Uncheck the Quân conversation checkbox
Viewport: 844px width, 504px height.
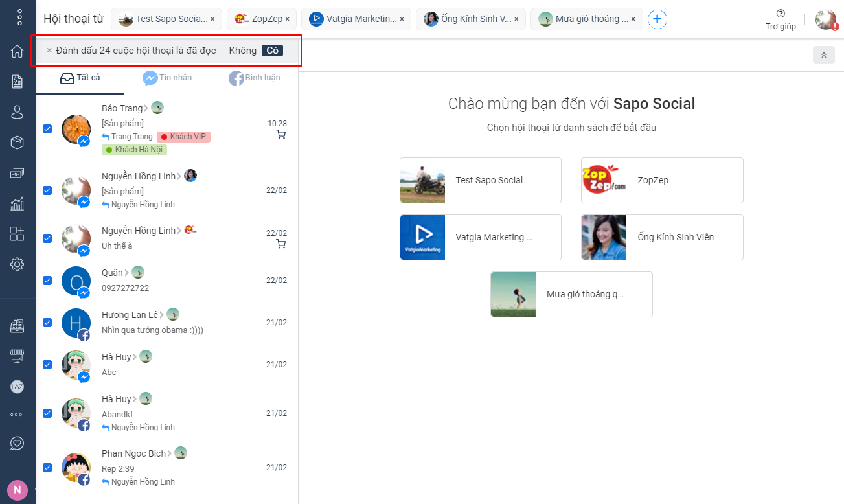(47, 281)
